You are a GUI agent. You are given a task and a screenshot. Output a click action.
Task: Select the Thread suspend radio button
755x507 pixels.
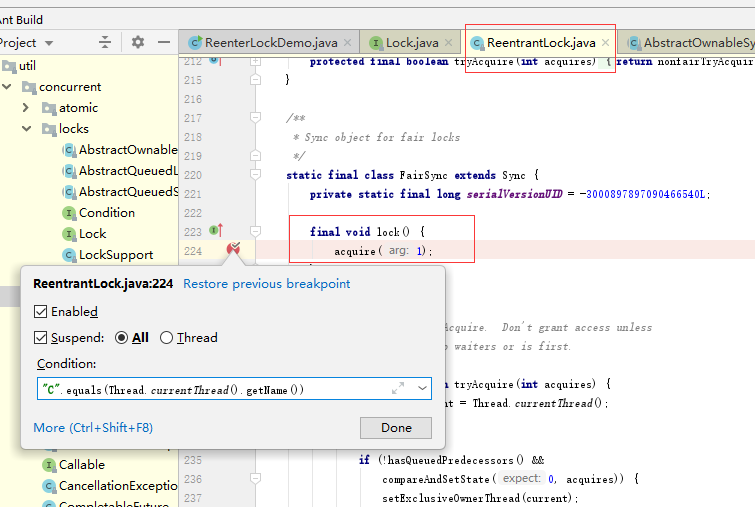click(166, 338)
